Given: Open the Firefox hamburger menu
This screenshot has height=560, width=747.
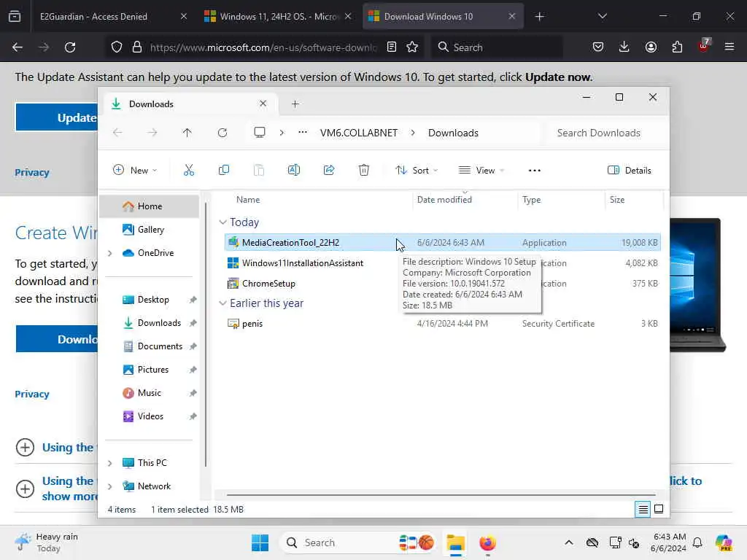Looking at the screenshot, I should coord(729,47).
